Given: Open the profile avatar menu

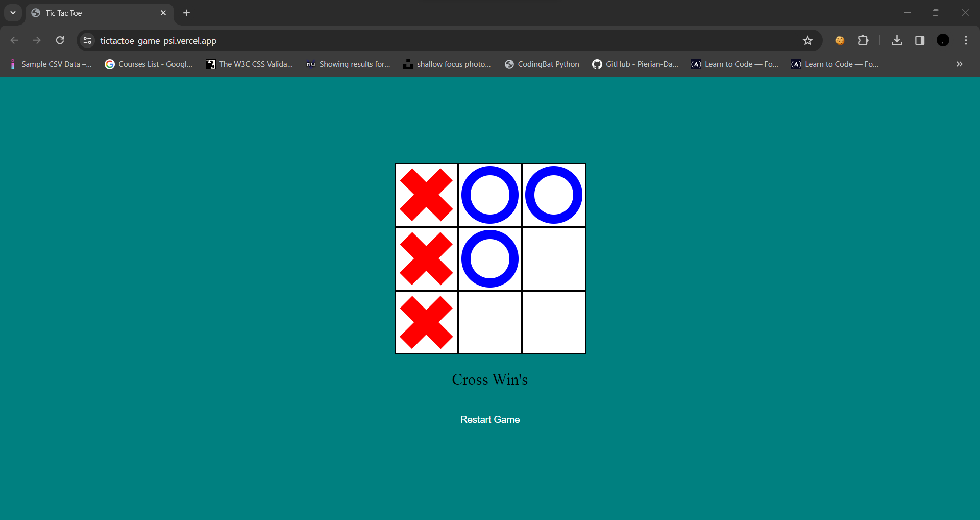Looking at the screenshot, I should tap(943, 40).
